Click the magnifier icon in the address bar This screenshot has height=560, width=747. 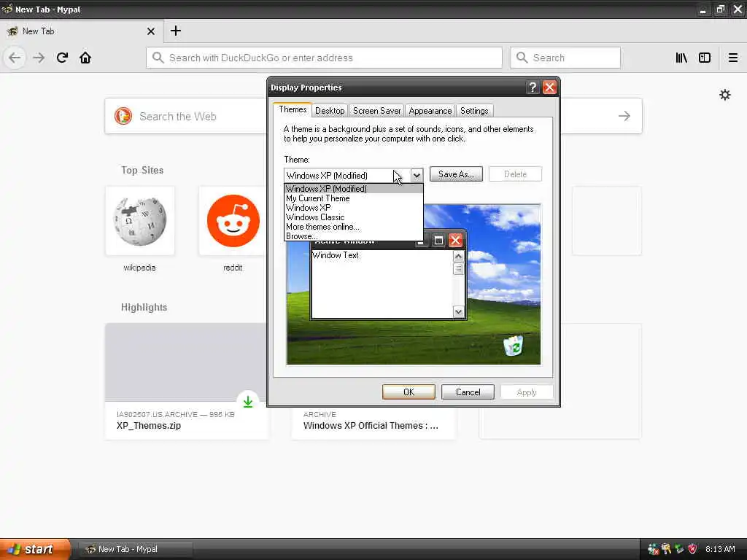(x=158, y=58)
